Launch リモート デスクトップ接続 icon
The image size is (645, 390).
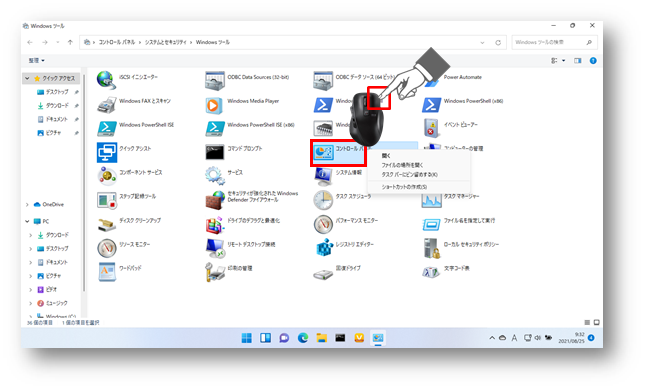(215, 248)
